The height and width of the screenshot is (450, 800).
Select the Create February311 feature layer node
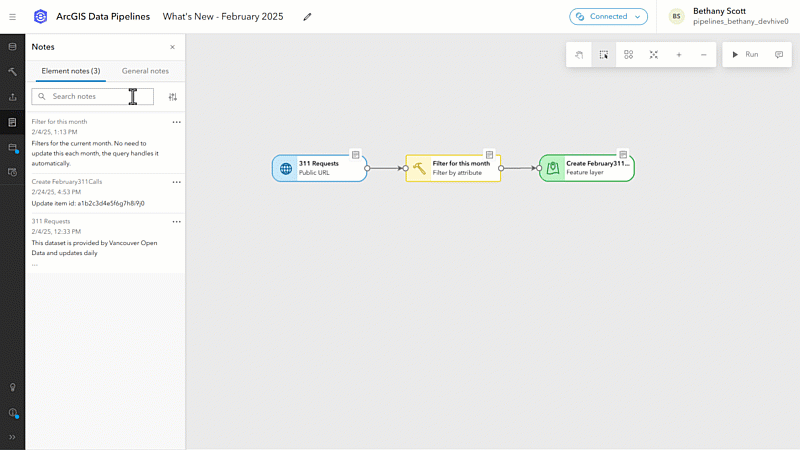pyautogui.click(x=587, y=168)
